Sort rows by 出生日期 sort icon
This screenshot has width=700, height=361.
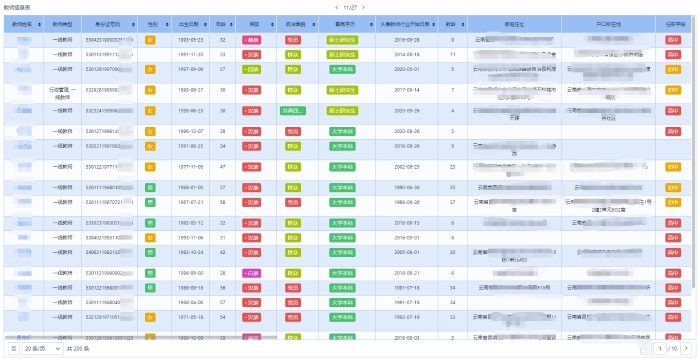pos(206,24)
